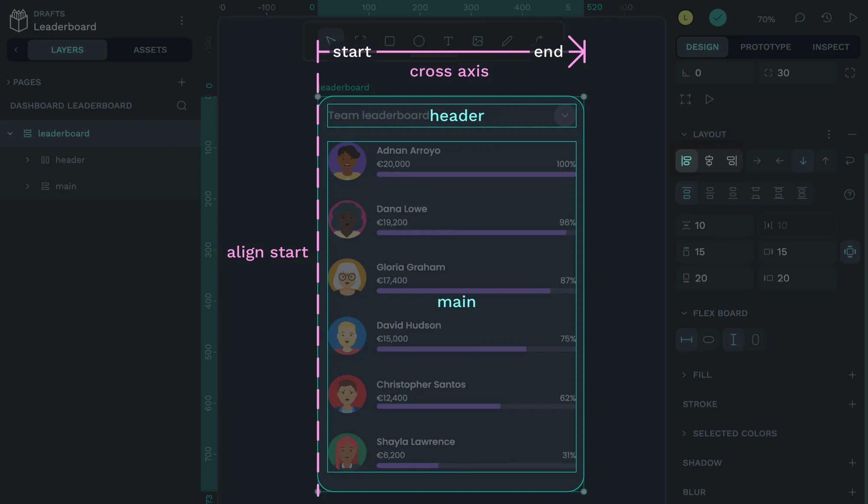Click the component or image tool icon
Viewport: 868px width, 504px height.
tap(477, 41)
